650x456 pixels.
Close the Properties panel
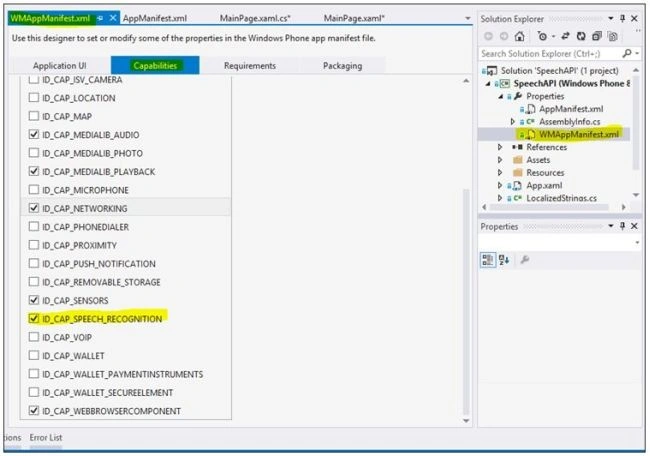click(634, 226)
